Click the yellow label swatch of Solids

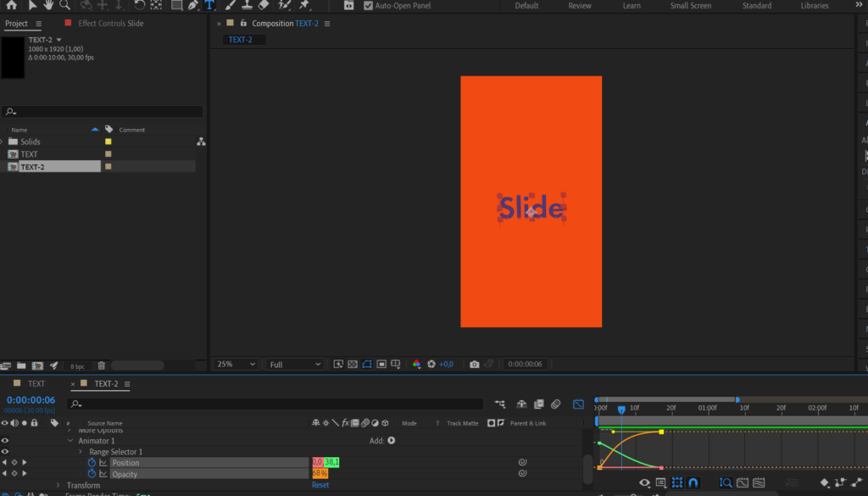[x=108, y=142]
